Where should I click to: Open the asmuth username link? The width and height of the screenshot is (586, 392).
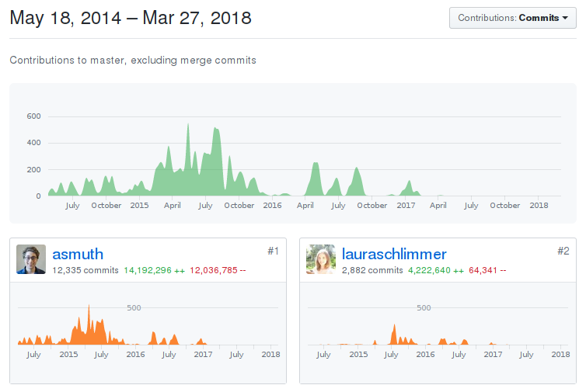[x=78, y=254]
